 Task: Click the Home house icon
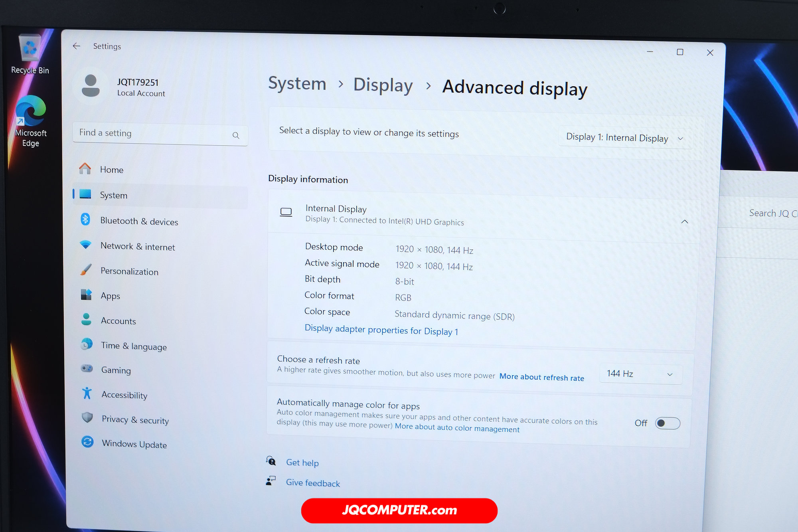(x=85, y=168)
